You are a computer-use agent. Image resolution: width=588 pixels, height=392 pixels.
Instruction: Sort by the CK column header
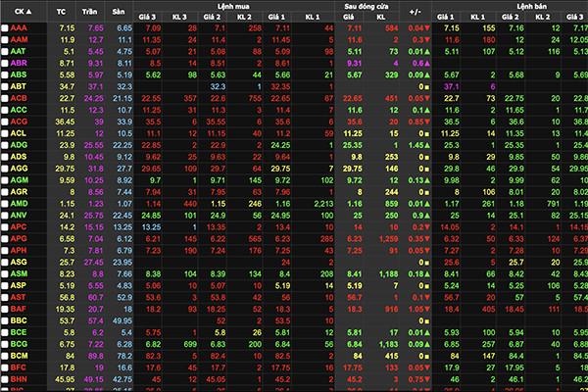coord(24,12)
